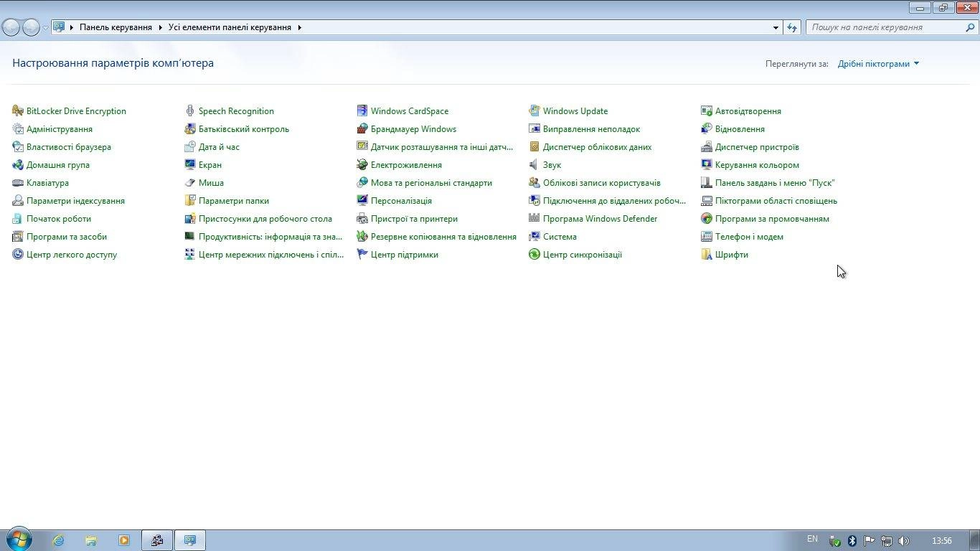Viewport: 980px width, 551px height.
Task: Open the Телефон і модем icon
Action: [x=707, y=237]
